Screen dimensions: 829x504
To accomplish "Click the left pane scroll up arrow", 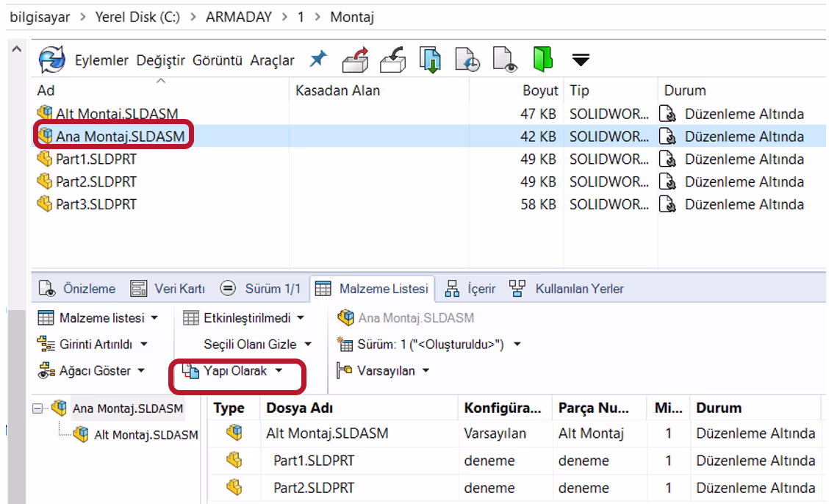I will pos(17,49).
